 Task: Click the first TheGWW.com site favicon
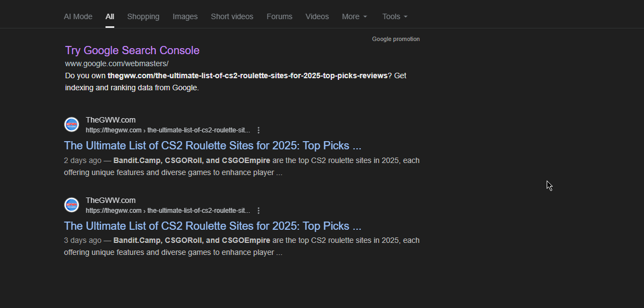coord(72,125)
